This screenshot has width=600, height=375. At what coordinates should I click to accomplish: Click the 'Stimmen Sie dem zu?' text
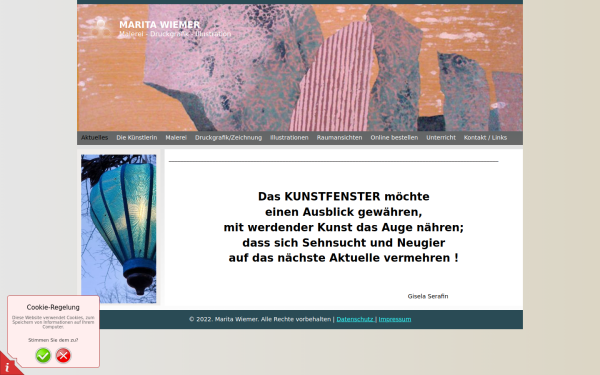[x=53, y=340]
